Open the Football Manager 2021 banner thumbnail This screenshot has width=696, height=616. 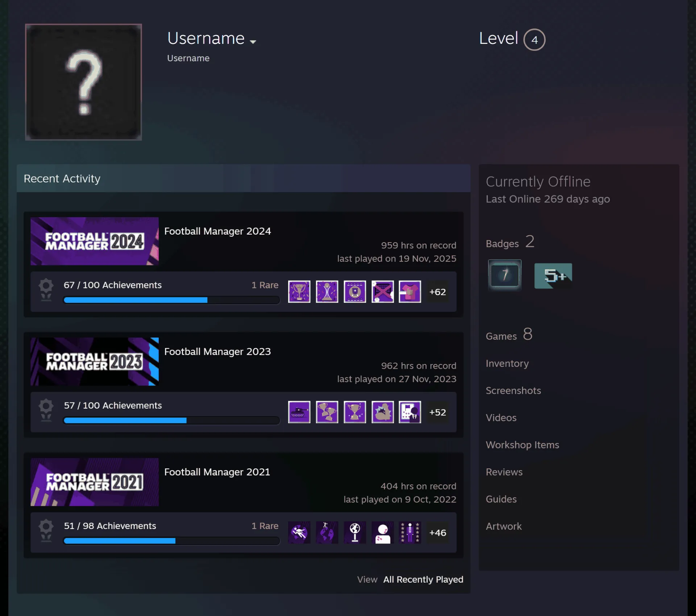(95, 482)
